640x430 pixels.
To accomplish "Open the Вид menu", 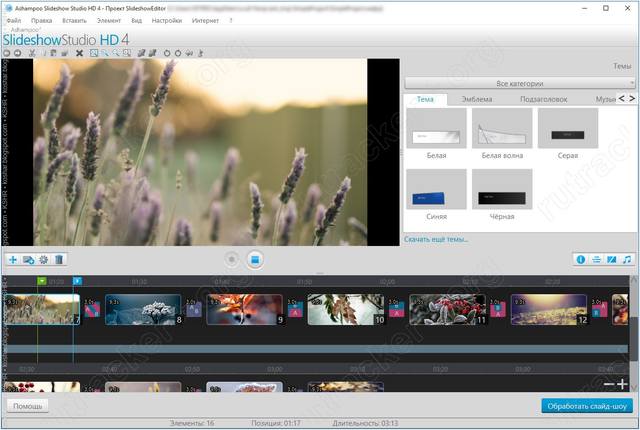I will tap(136, 20).
